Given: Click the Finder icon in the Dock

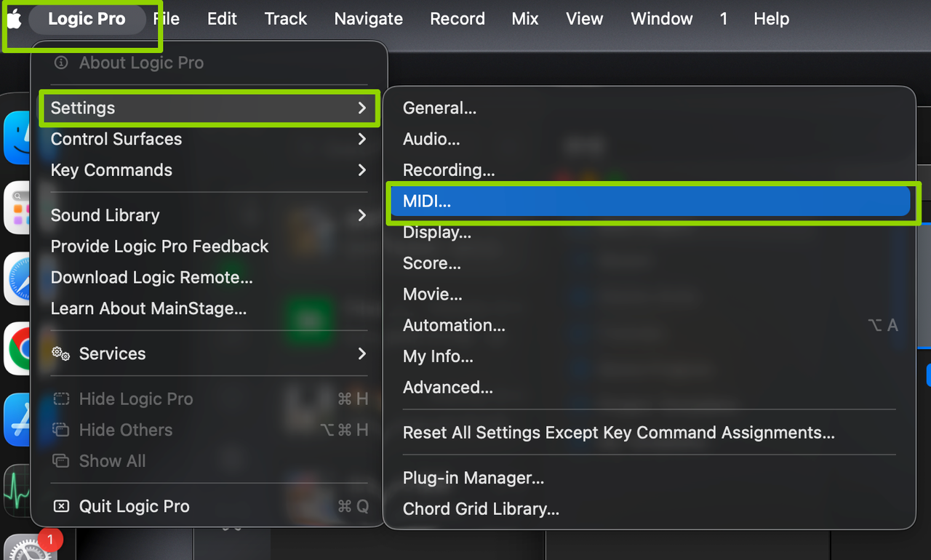Looking at the screenshot, I should (17, 138).
